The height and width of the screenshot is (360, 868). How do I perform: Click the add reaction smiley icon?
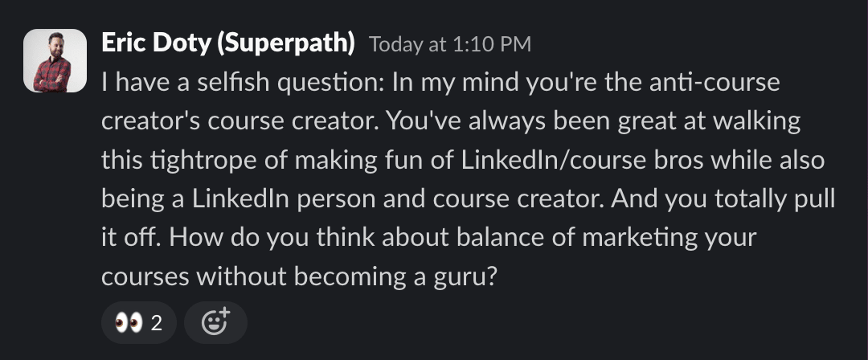[x=215, y=322]
